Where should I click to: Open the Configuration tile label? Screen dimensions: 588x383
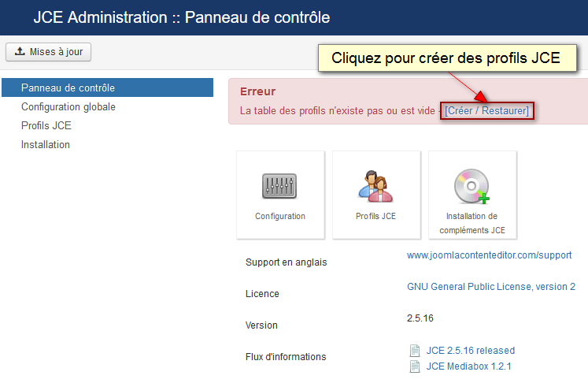point(280,216)
